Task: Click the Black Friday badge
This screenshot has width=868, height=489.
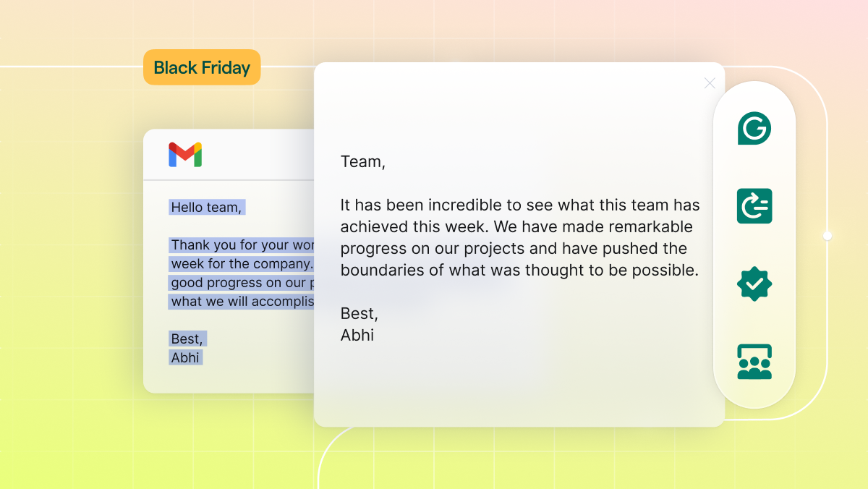Action: (202, 68)
